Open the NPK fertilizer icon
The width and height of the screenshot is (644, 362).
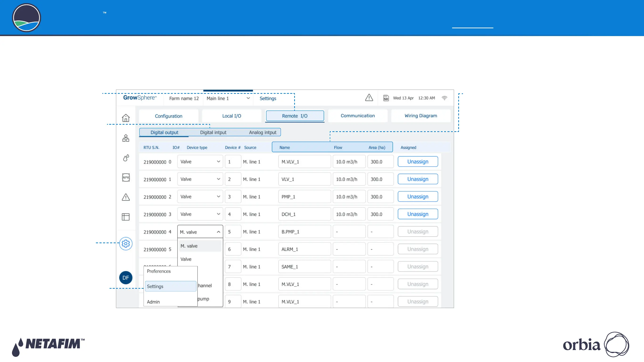point(126,177)
